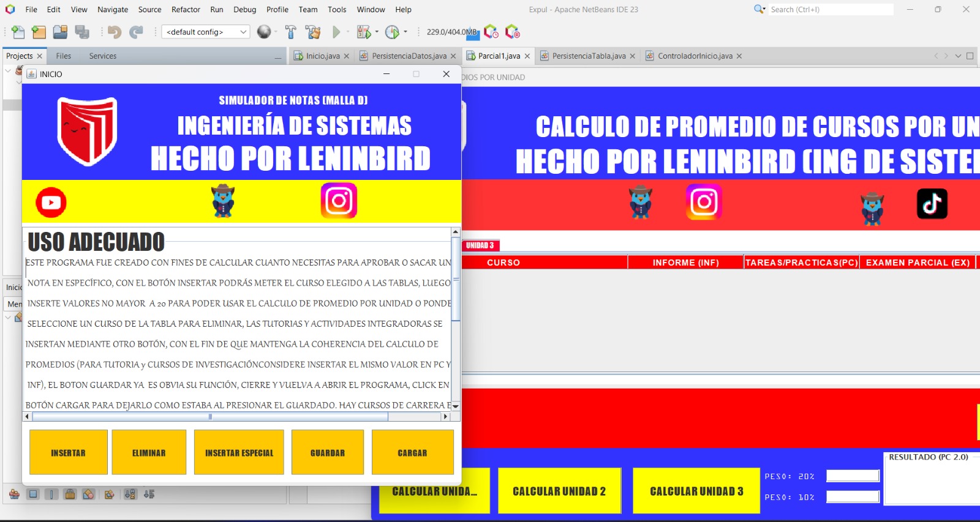Click the PESO 10% input field
Image resolution: width=980 pixels, height=522 pixels.
[853, 496]
